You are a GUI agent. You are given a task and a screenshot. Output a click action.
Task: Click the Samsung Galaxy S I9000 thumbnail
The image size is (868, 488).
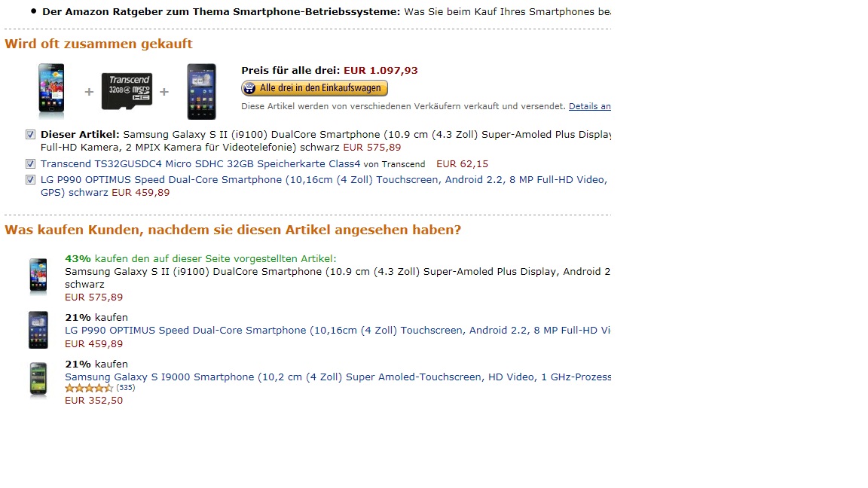pos(38,379)
